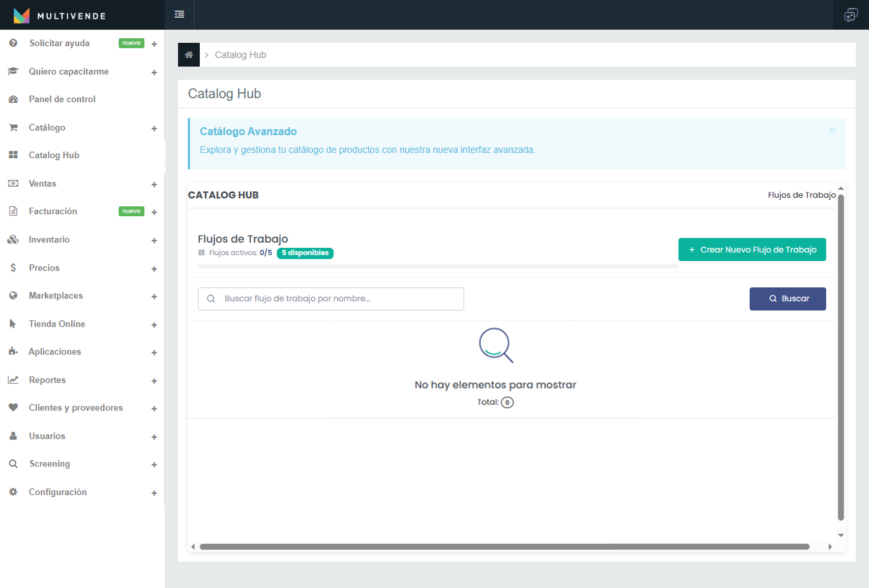869x588 pixels.
Task: Click the sidebar collapse hamburger icon
Action: [x=179, y=15]
